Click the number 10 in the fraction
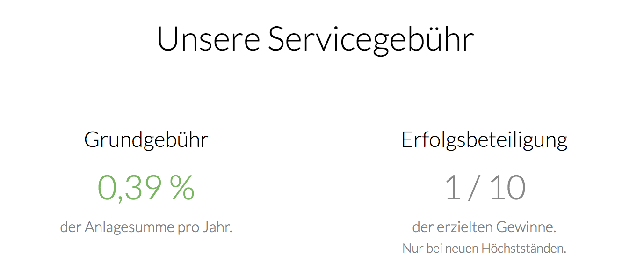This screenshot has width=644, height=278. [507, 188]
